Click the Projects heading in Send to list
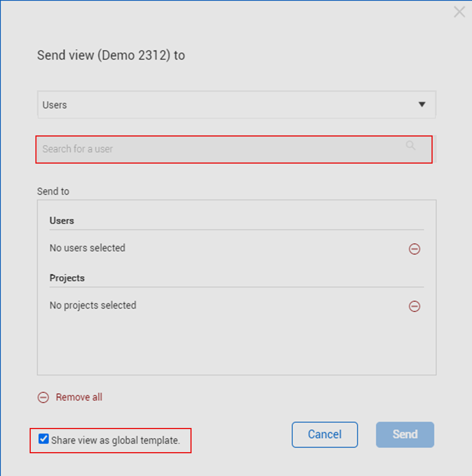 (x=67, y=278)
